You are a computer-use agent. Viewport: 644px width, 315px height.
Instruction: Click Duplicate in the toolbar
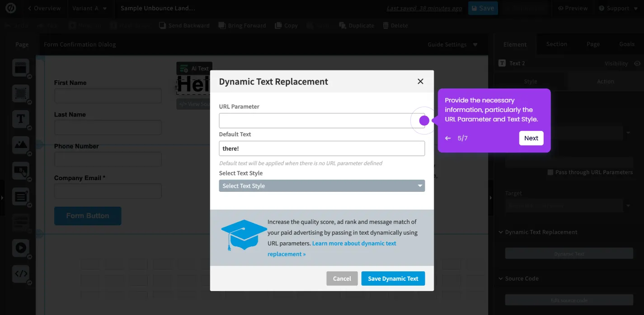coord(357,26)
